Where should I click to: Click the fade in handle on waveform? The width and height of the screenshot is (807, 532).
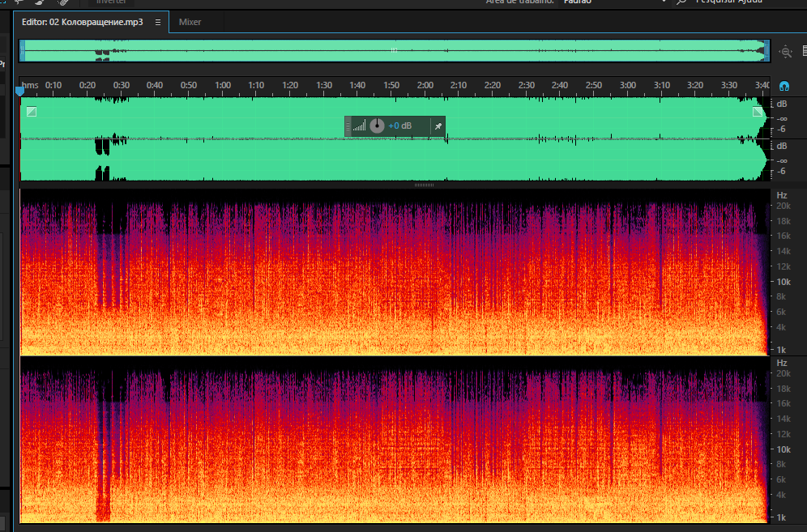(x=32, y=112)
